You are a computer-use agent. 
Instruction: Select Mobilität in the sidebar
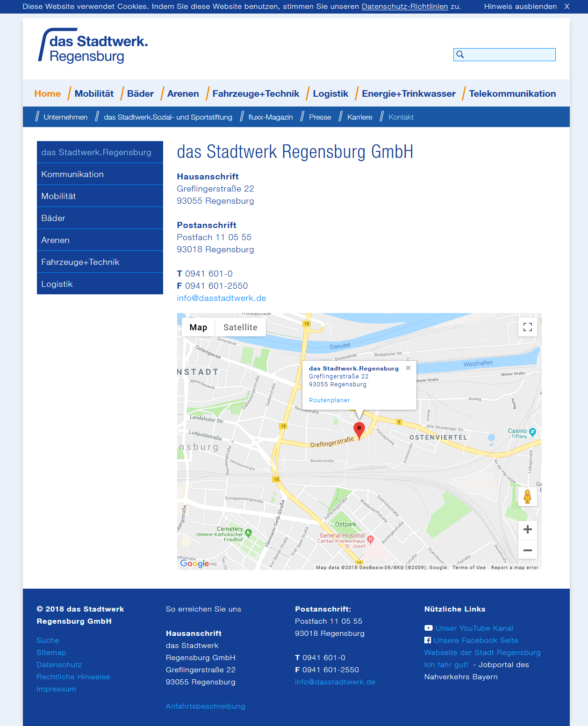(100, 196)
